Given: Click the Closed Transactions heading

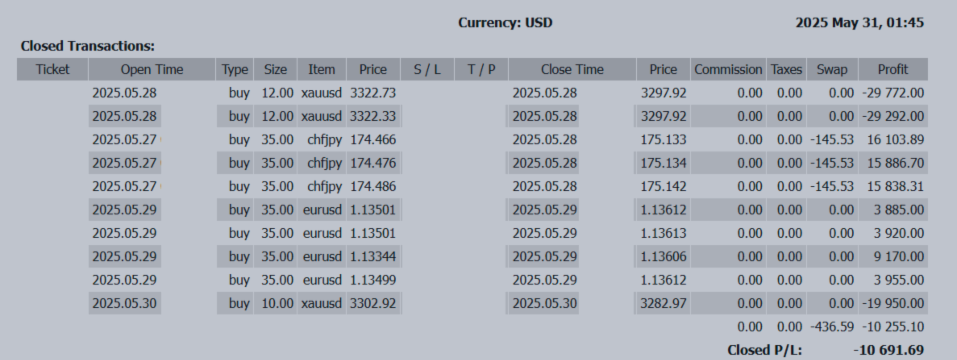Looking at the screenshot, I should click(88, 46).
